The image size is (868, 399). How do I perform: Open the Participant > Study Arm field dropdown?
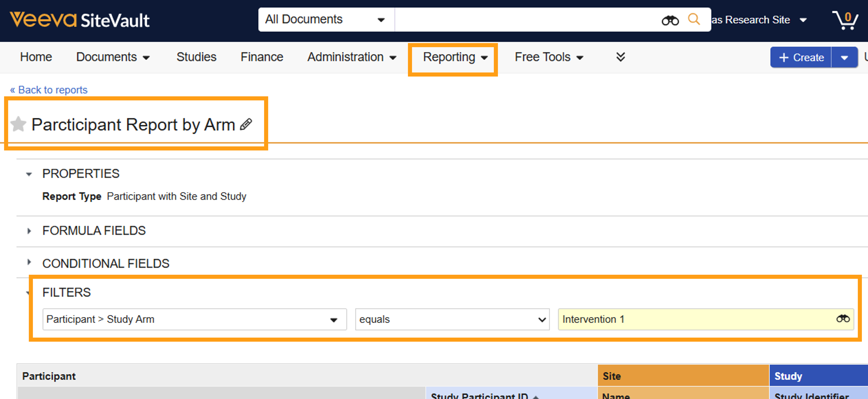(195, 319)
